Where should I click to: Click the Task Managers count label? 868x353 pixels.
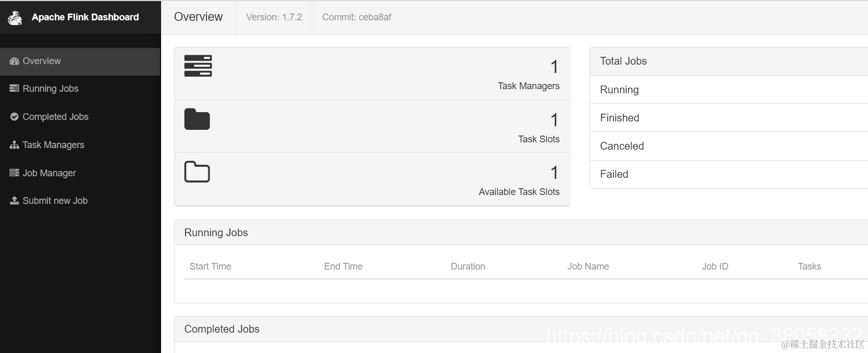pyautogui.click(x=529, y=86)
